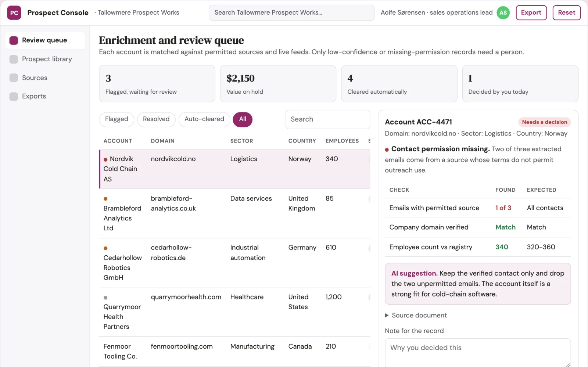
Task: Click the Cleared automatically card
Action: (x=399, y=84)
